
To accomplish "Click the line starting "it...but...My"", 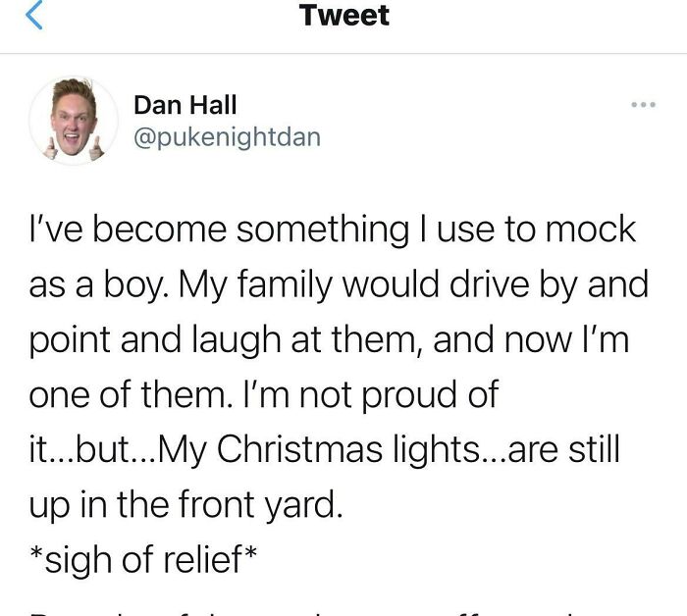I will [x=324, y=450].
